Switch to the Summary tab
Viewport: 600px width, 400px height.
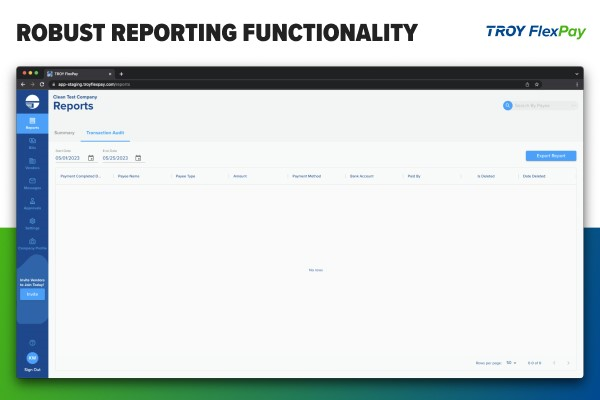tap(64, 133)
